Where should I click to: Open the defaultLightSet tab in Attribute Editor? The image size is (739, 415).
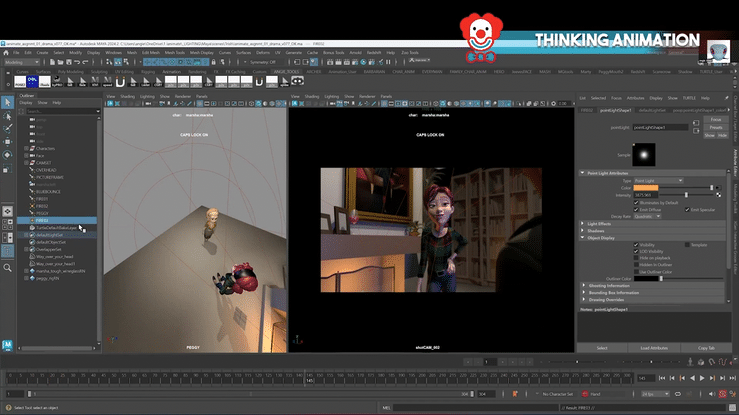click(652, 110)
